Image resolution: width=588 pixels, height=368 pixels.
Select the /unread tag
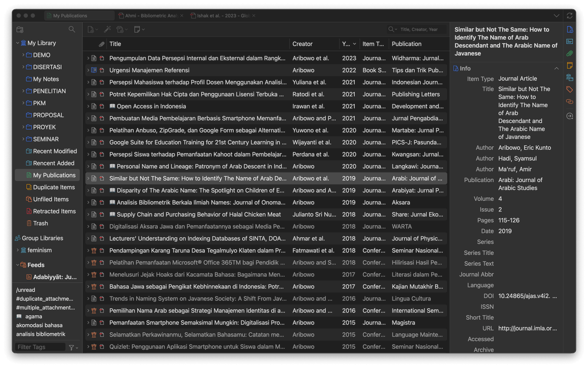coord(25,290)
